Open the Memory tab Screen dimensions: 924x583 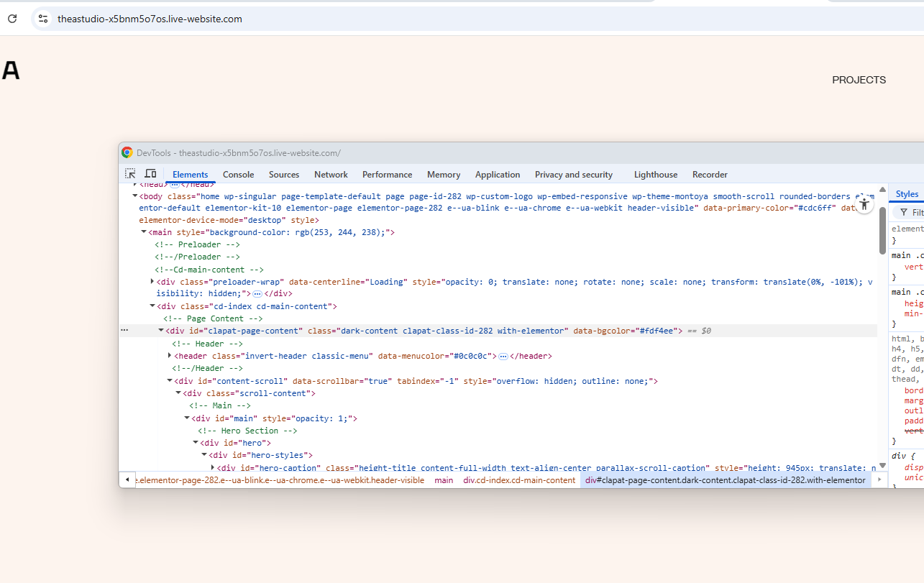(444, 175)
